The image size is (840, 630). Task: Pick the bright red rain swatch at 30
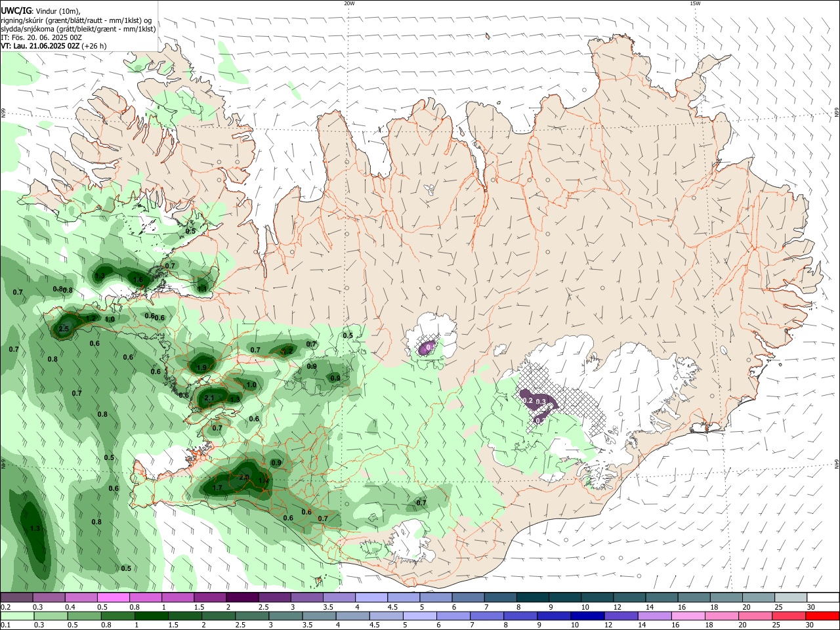tap(822, 616)
